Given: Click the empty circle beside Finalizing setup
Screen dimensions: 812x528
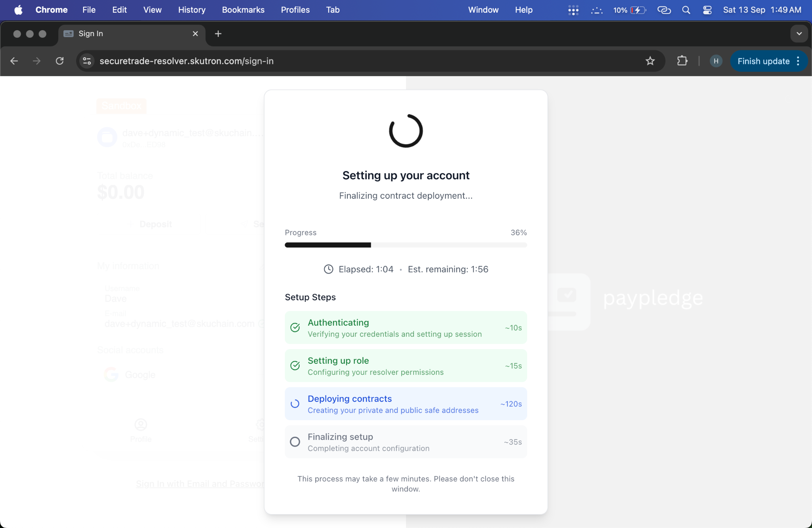Looking at the screenshot, I should point(295,442).
